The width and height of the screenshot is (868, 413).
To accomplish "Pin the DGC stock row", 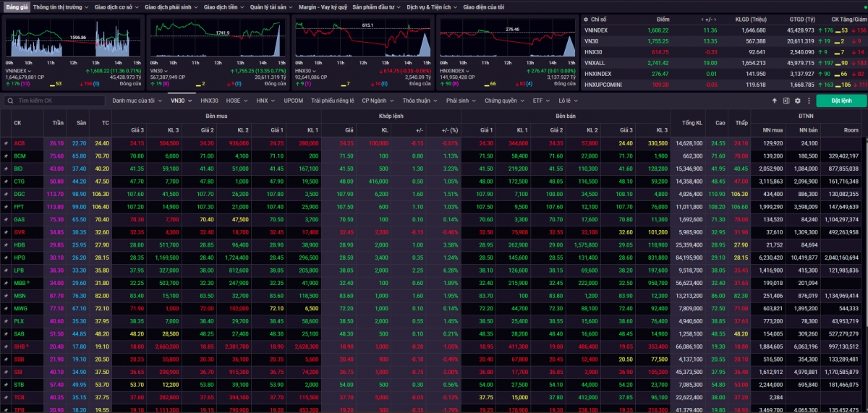I will click(x=6, y=194).
